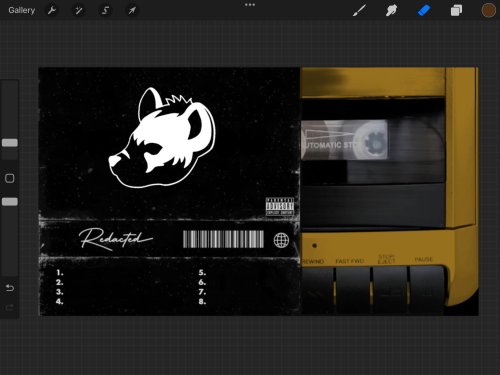Tap track number 5. on canvas
The width and height of the screenshot is (500, 375).
[202, 273]
